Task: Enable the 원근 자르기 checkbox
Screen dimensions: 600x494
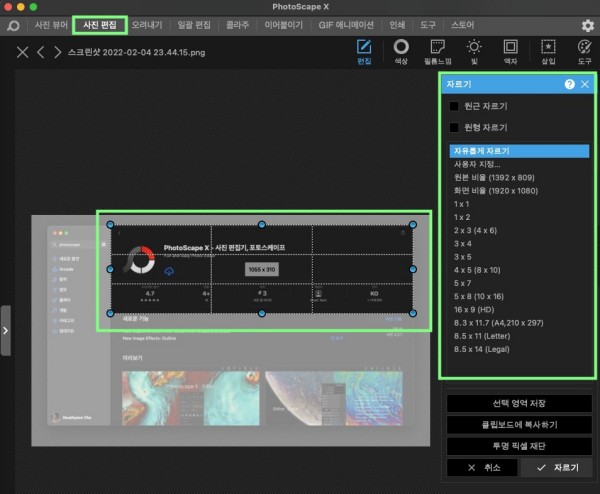Action: (x=454, y=106)
